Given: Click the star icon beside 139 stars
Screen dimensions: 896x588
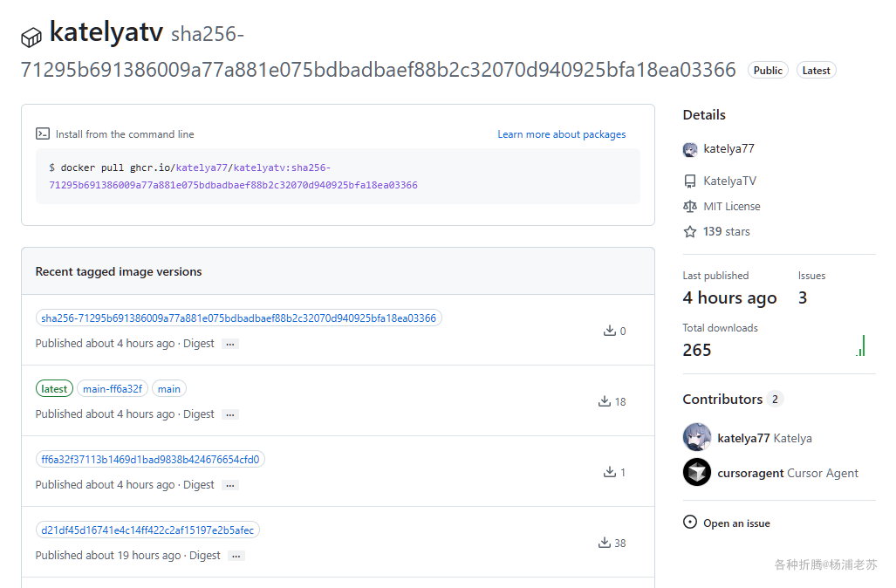Looking at the screenshot, I should [x=690, y=231].
